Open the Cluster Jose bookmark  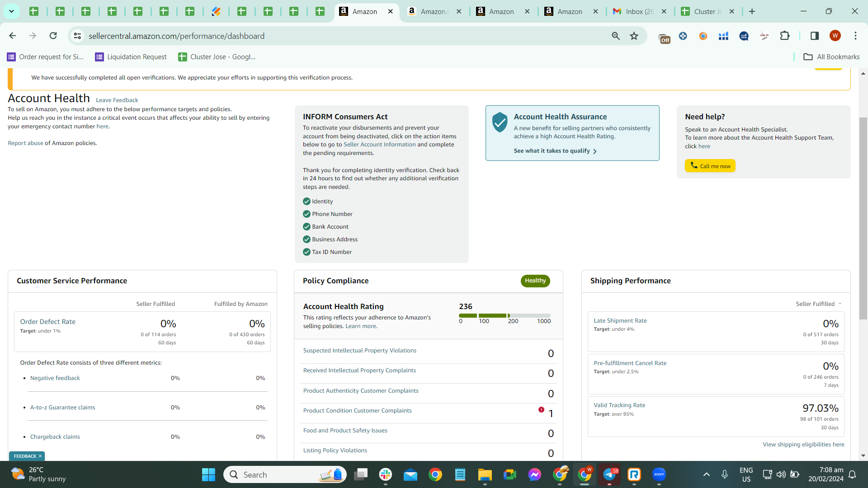coord(217,56)
